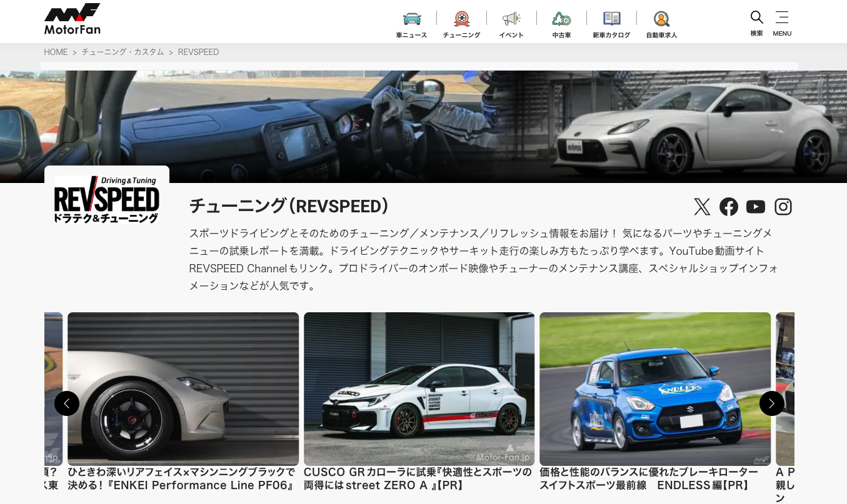847x504 pixels.
Task: Go to HOME breadcrumb
Action: tap(56, 52)
